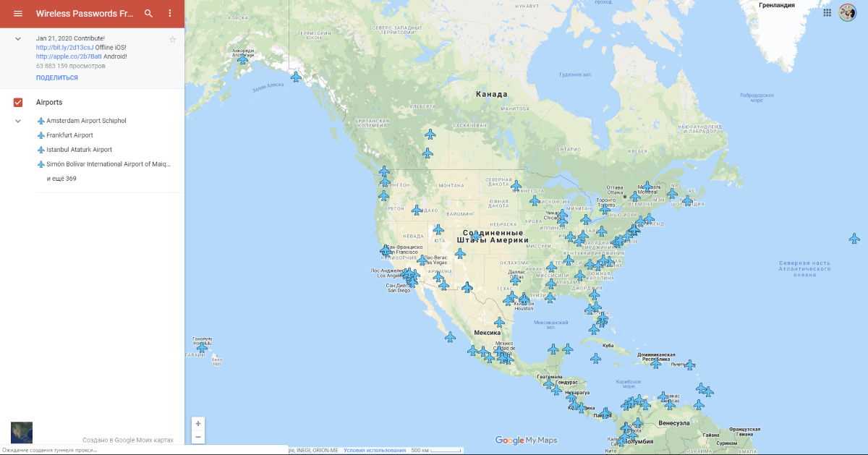The height and width of the screenshot is (455, 868).
Task: Select the northernmost airplane marker in Alberta
Action: coord(430,135)
